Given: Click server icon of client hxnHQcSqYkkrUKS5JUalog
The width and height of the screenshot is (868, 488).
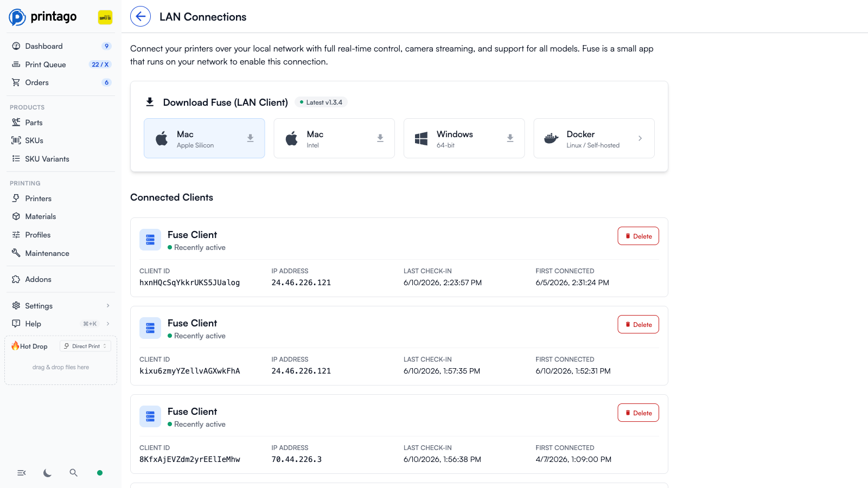Looking at the screenshot, I should [x=150, y=240].
